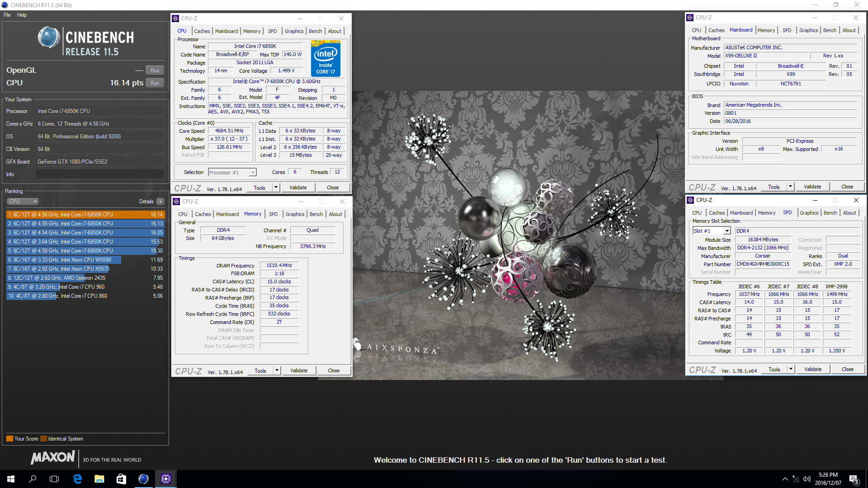Viewport: 868px width, 488px height.
Task: Click the CPU-Z window icon in the Memory window title bar
Action: (176, 202)
